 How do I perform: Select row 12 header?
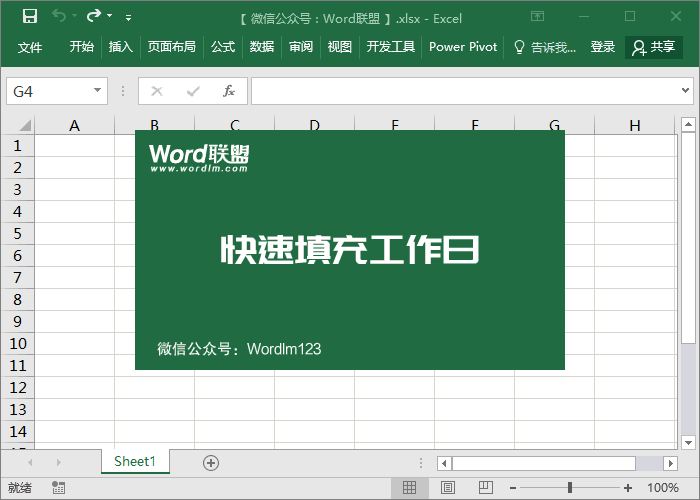(17, 388)
